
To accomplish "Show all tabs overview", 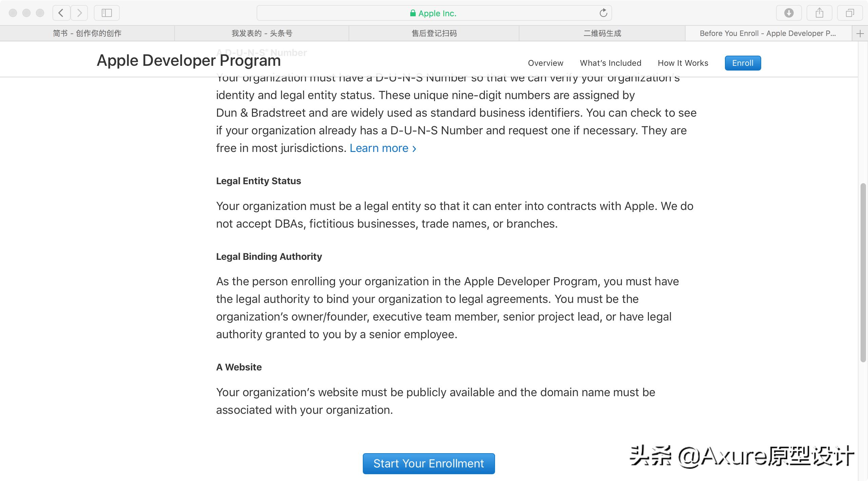I will click(x=850, y=13).
